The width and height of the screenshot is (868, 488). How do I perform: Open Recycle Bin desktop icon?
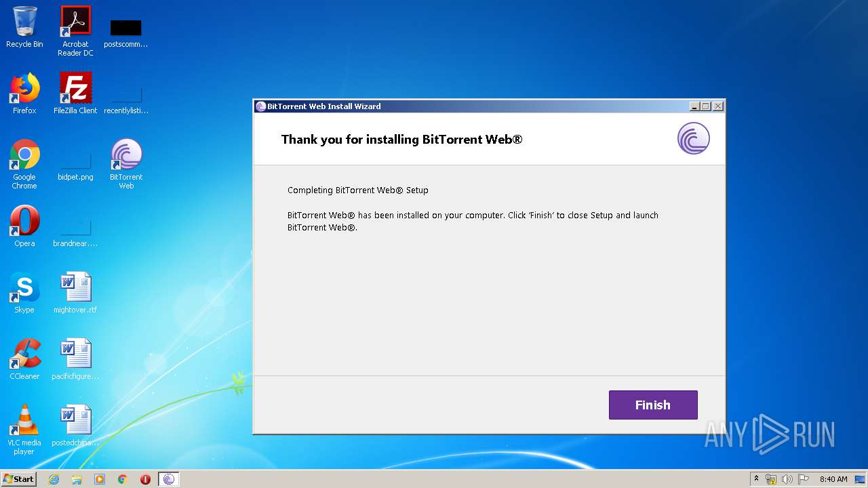pyautogui.click(x=24, y=27)
